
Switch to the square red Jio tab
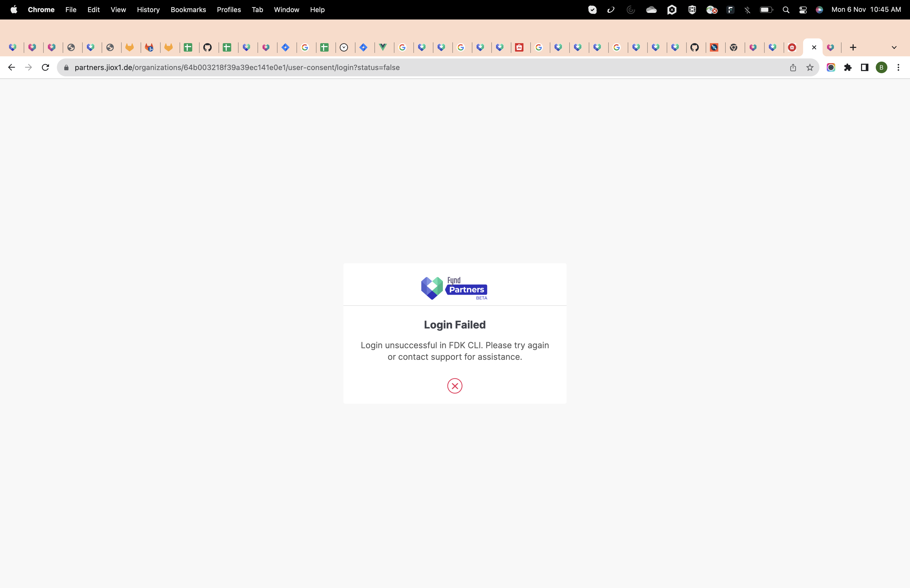tap(519, 47)
